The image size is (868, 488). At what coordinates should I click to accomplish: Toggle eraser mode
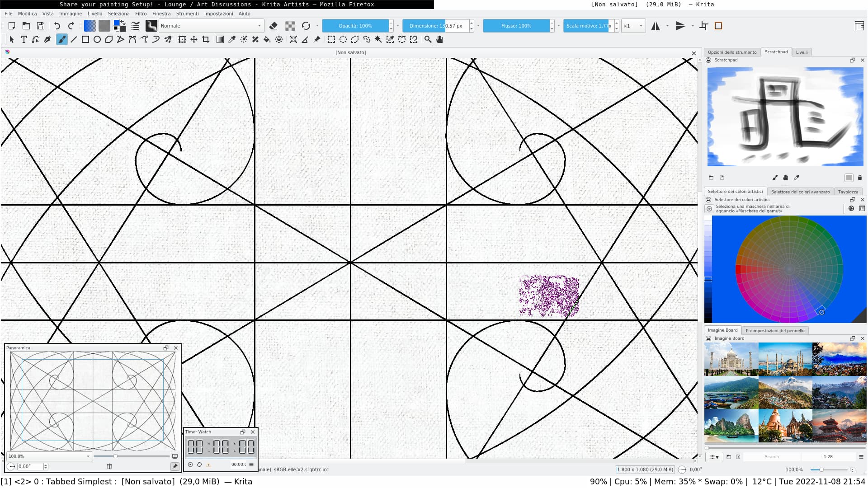pos(274,26)
